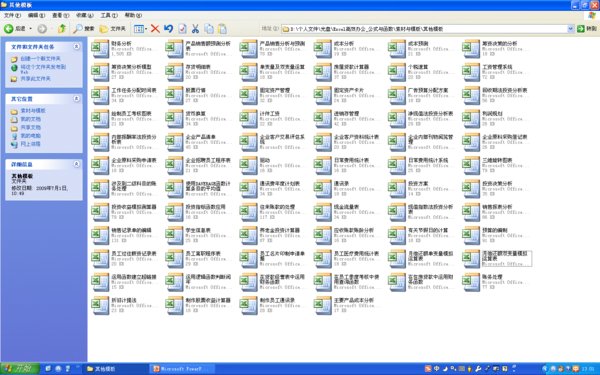Screen dimensions: 600x375
Task: Select the 个税速算 Excel file icon
Action: [397, 72]
